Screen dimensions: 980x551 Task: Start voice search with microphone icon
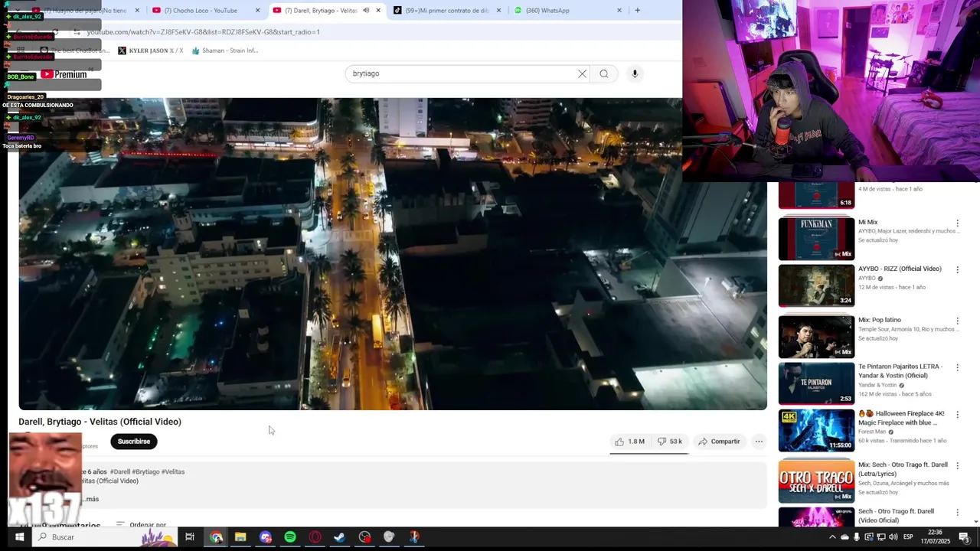point(635,73)
